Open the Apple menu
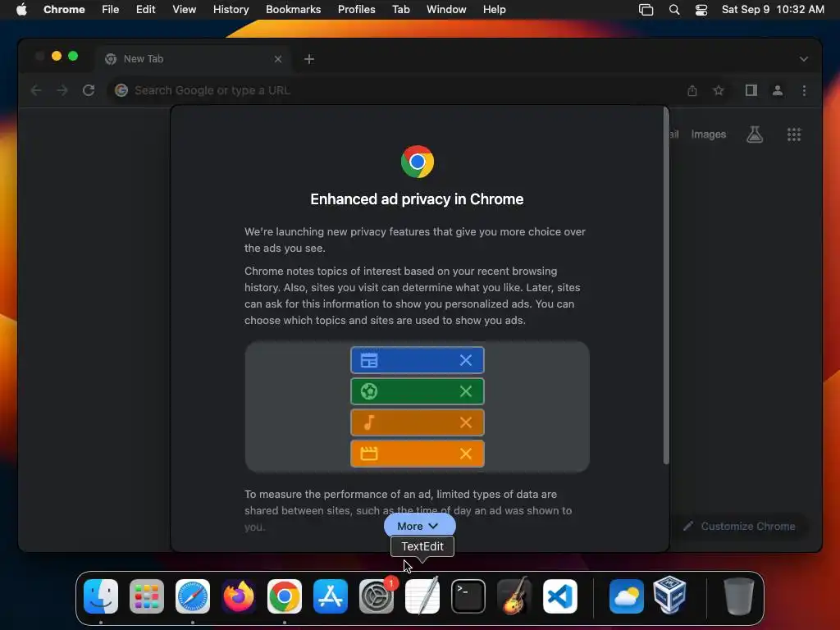The image size is (840, 630). [x=21, y=10]
